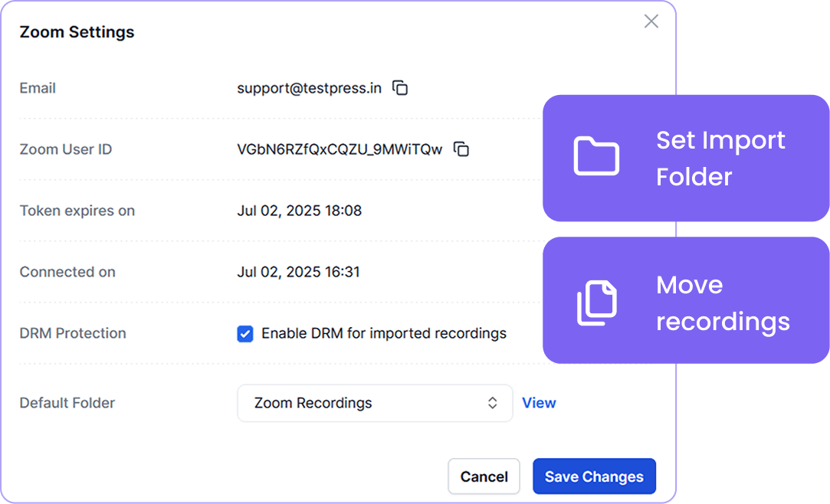Click the folder icon on Set Import Folder

pos(596,157)
